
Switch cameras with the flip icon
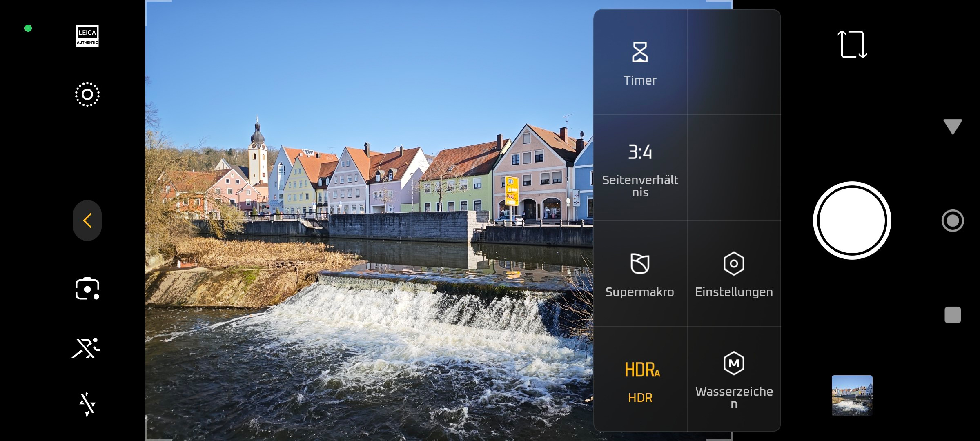[852, 44]
